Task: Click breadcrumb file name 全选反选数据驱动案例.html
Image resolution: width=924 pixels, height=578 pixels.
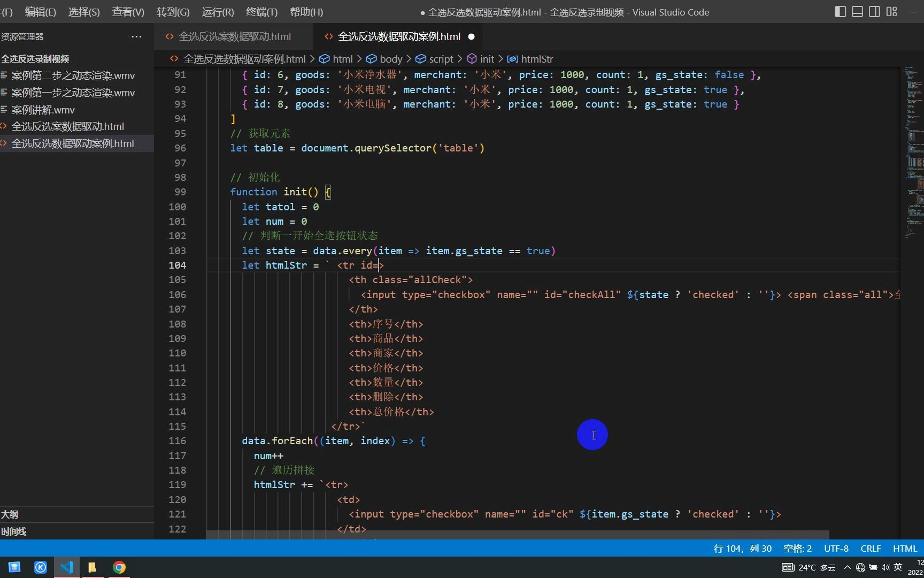Action: click(244, 59)
